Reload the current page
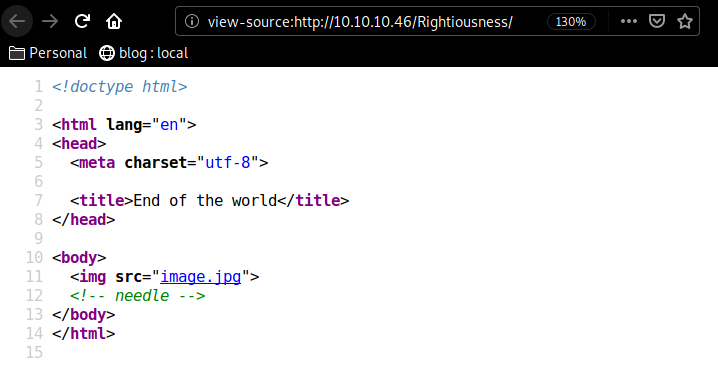 click(x=82, y=21)
